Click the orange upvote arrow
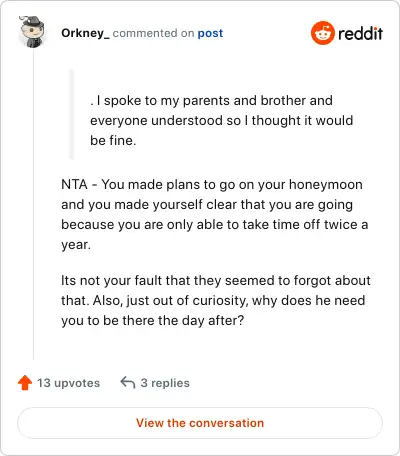 25,383
